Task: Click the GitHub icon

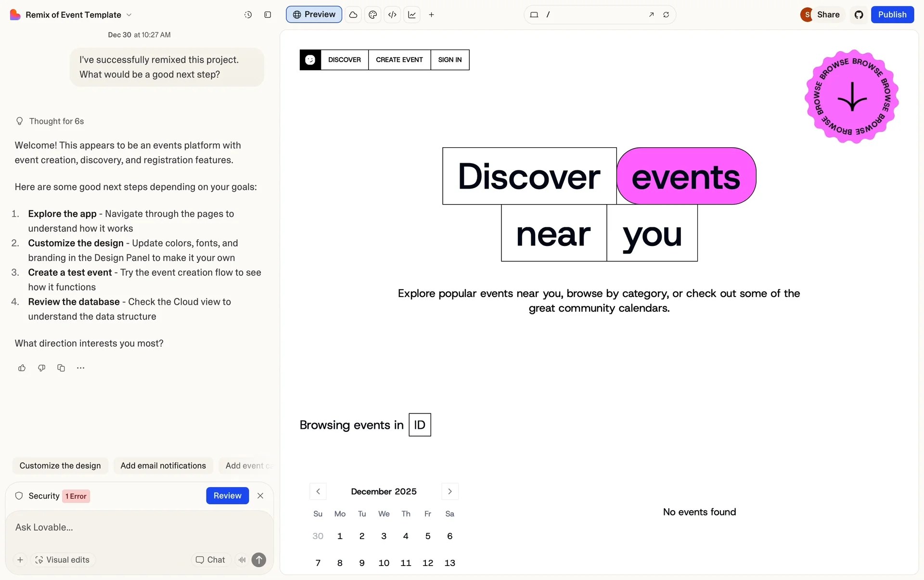Action: tap(859, 15)
